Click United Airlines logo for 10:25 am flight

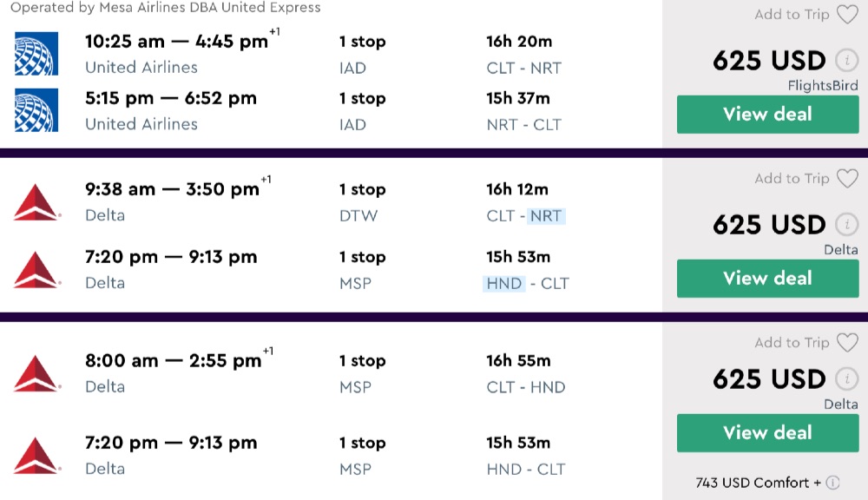pyautogui.click(x=36, y=54)
